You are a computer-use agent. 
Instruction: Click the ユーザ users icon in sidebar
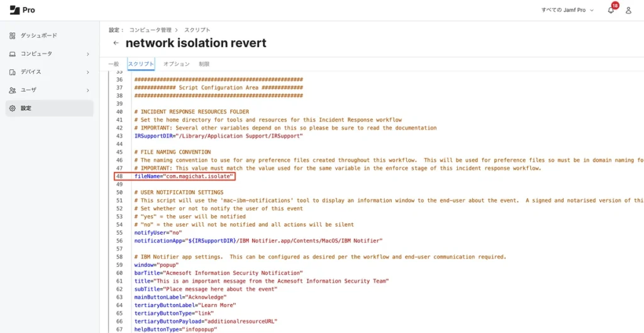(13, 90)
